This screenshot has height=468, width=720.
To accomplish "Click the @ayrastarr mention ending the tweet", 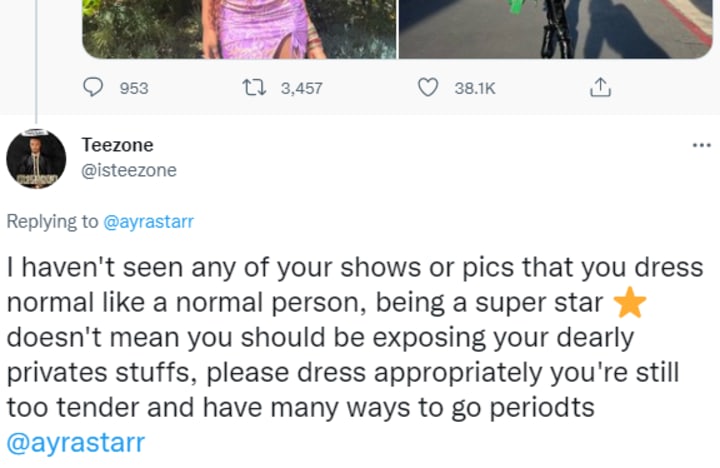I will pos(75,441).
